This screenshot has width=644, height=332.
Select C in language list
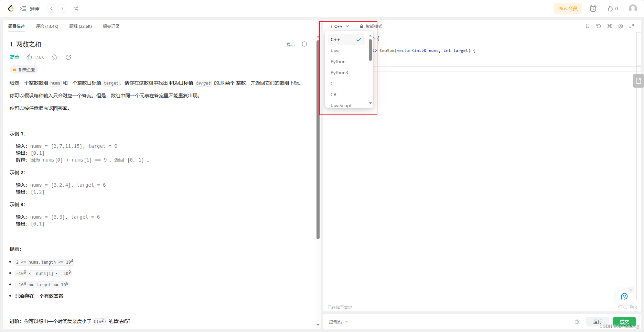[x=346, y=84]
